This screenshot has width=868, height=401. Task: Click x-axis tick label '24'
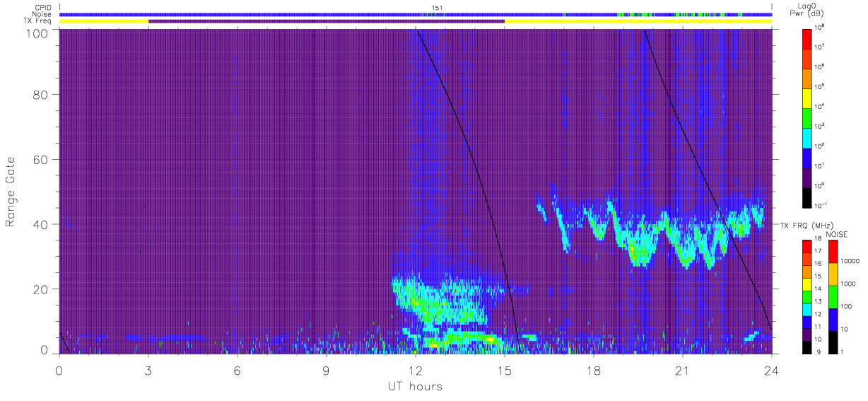tap(771, 370)
